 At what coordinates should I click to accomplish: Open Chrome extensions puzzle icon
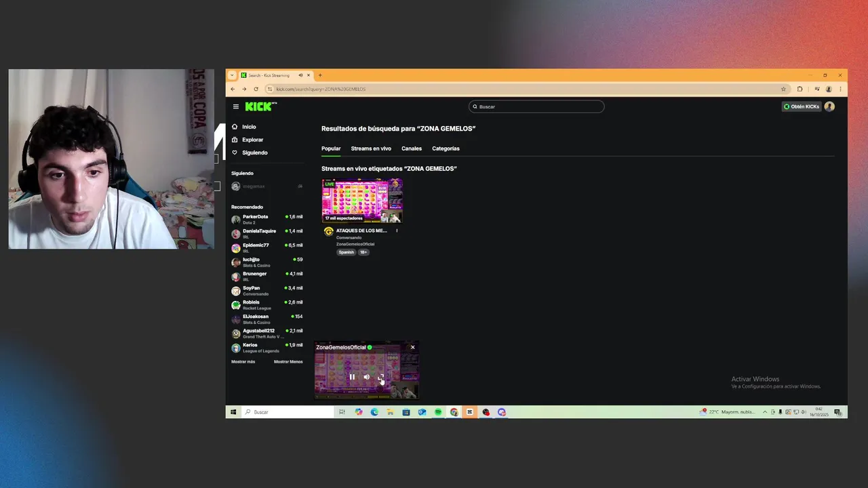click(x=800, y=89)
